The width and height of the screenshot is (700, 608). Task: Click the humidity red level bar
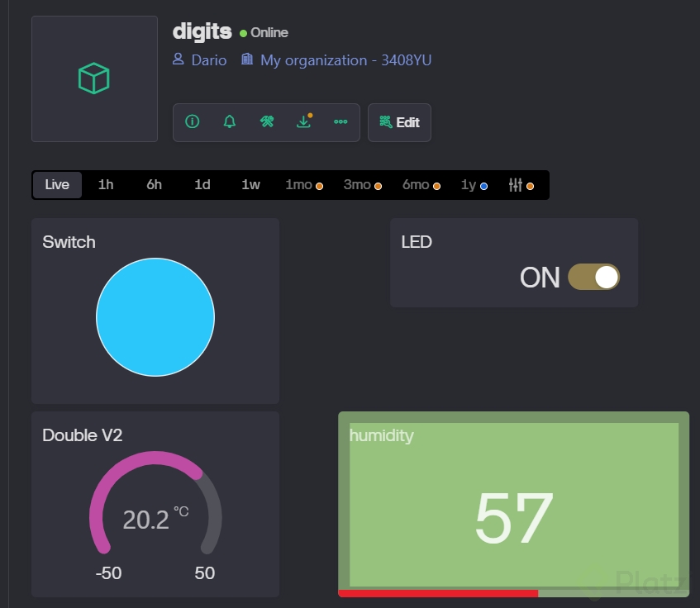pyautogui.click(x=438, y=593)
